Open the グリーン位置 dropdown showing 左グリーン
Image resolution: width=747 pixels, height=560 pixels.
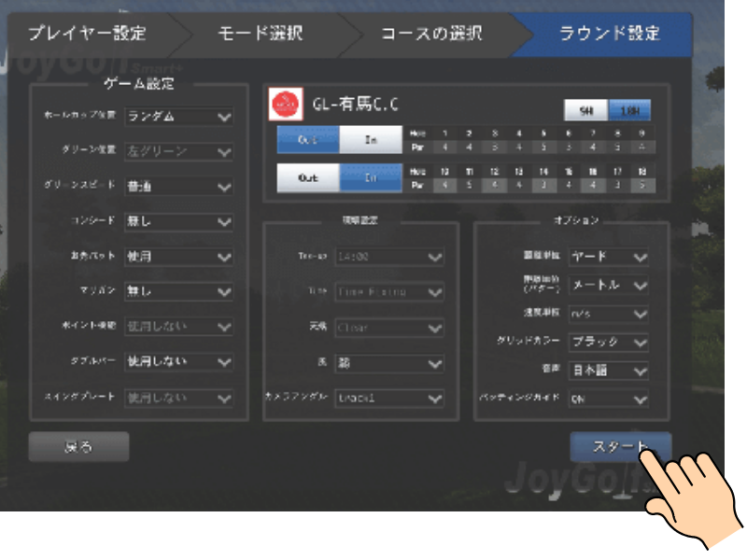coord(178,151)
